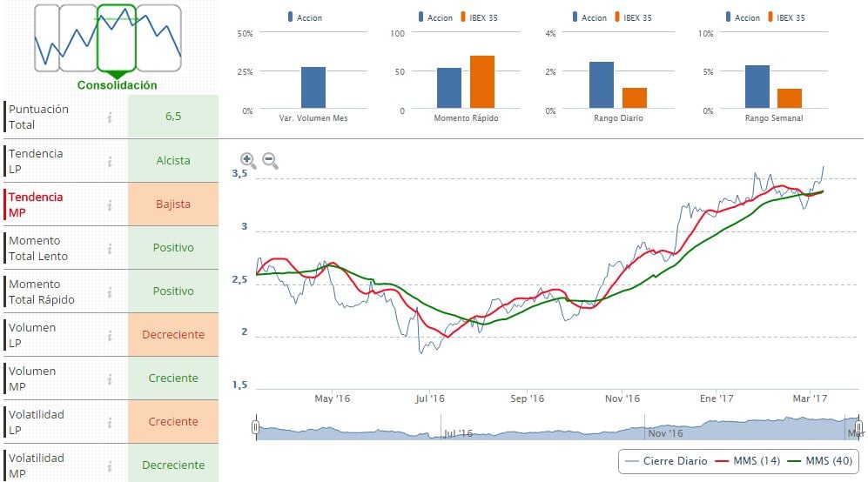Viewport: 868px width, 482px height.
Task: View info for Momento Total Rápido
Action: click(110, 291)
